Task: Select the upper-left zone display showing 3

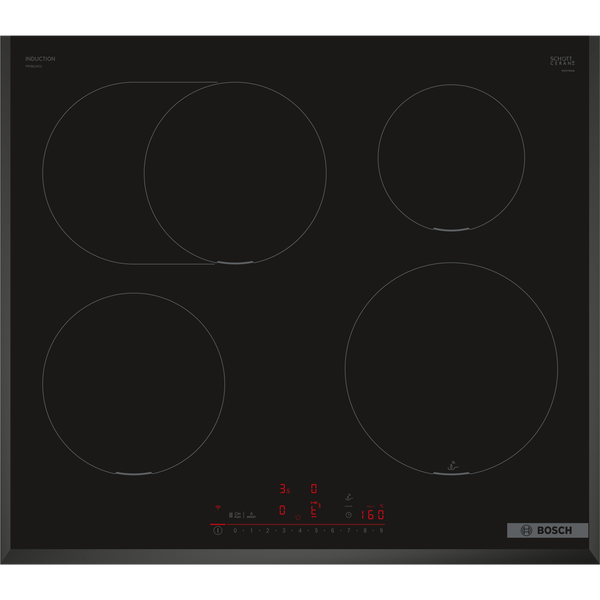Action: 285,489
